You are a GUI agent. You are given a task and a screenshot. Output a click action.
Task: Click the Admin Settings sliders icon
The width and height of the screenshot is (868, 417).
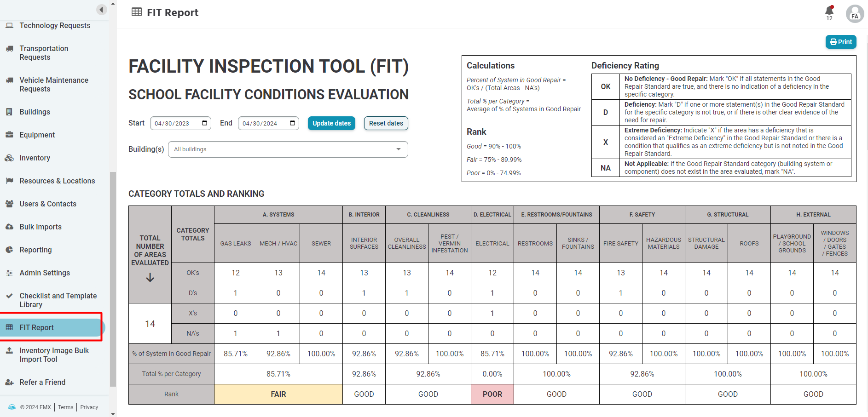coord(10,273)
